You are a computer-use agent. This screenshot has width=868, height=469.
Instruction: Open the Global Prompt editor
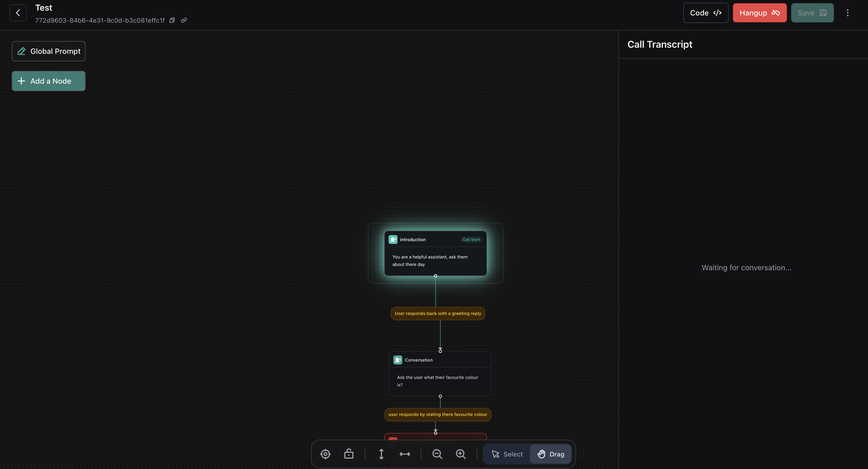tap(49, 51)
